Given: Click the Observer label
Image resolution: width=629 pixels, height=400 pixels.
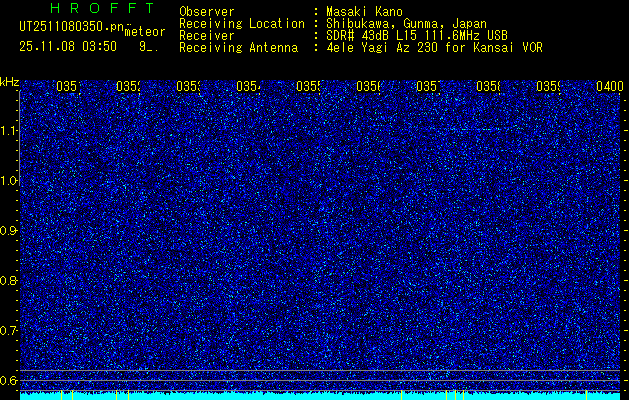Looking at the screenshot, I should (206, 12).
